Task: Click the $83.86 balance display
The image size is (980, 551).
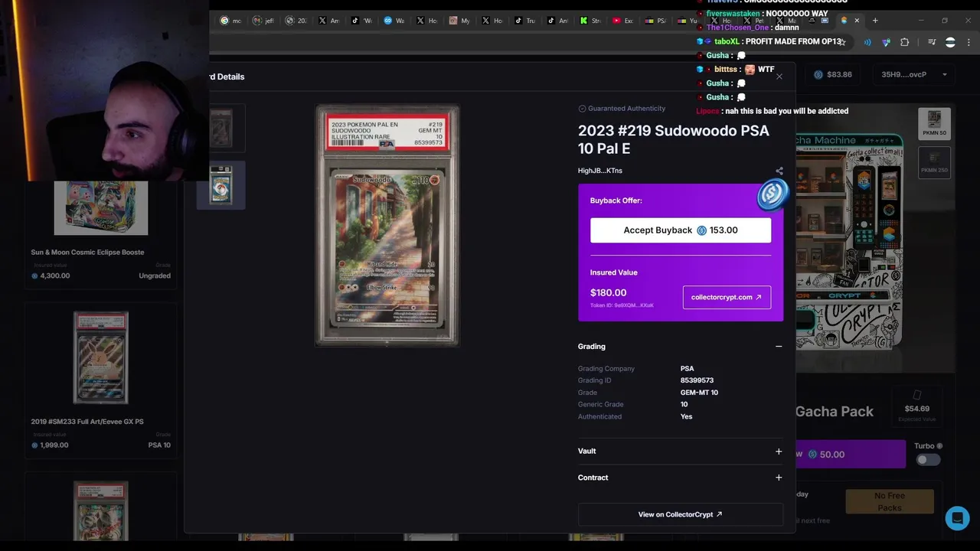Action: point(833,74)
